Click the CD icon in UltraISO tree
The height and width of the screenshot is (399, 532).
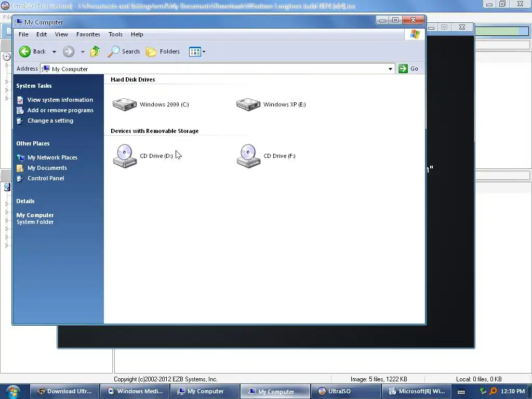(6, 57)
